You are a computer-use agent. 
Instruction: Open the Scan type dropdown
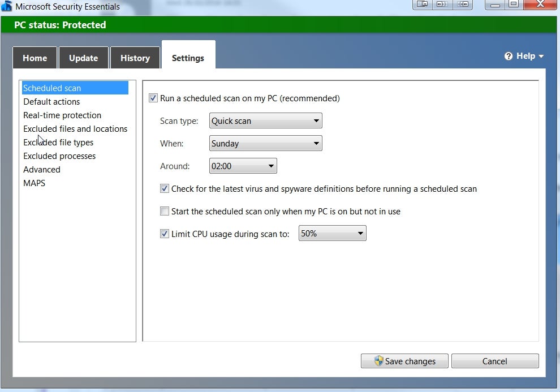point(265,120)
